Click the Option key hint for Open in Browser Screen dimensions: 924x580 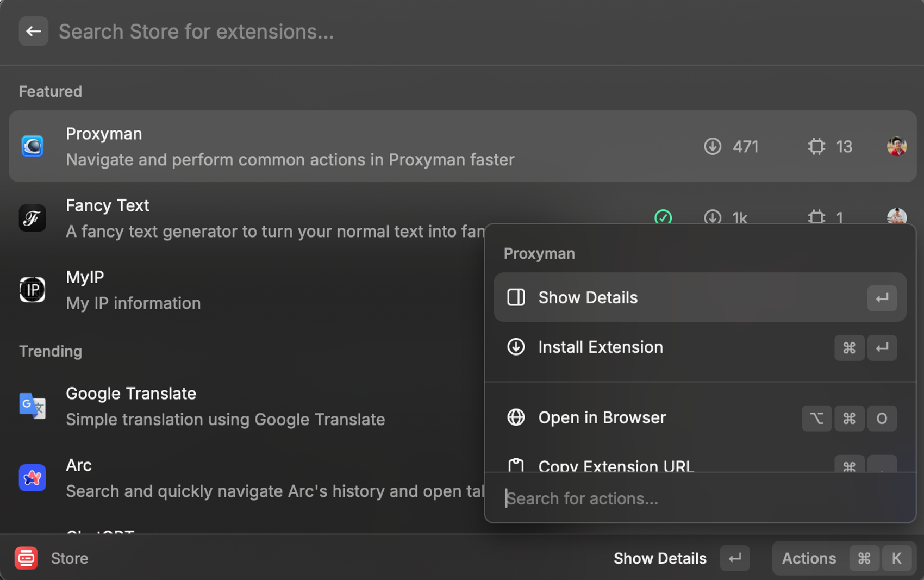(x=816, y=418)
